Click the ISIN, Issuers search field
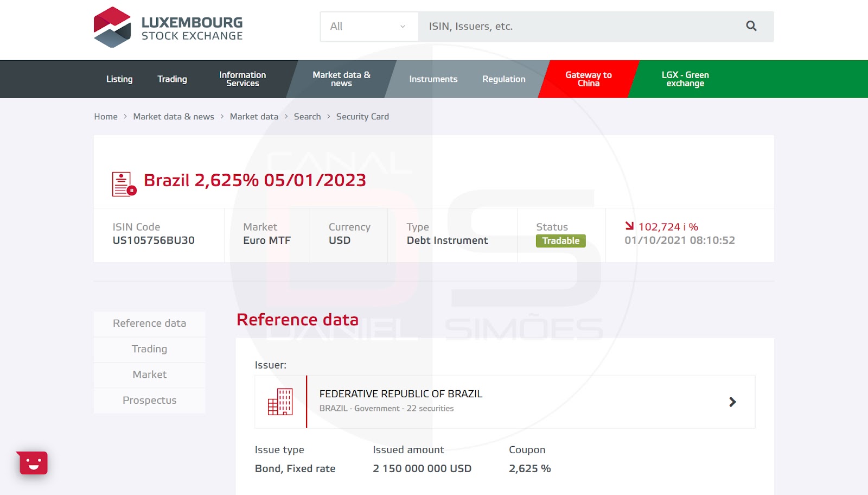The image size is (868, 495). pos(580,26)
